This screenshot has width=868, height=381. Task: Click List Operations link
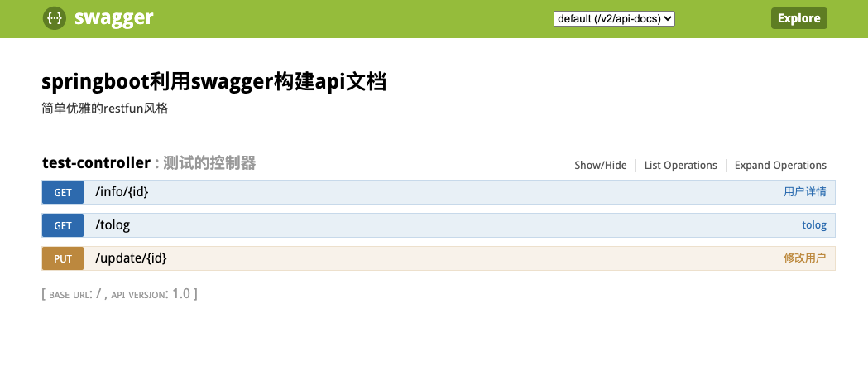tap(680, 165)
